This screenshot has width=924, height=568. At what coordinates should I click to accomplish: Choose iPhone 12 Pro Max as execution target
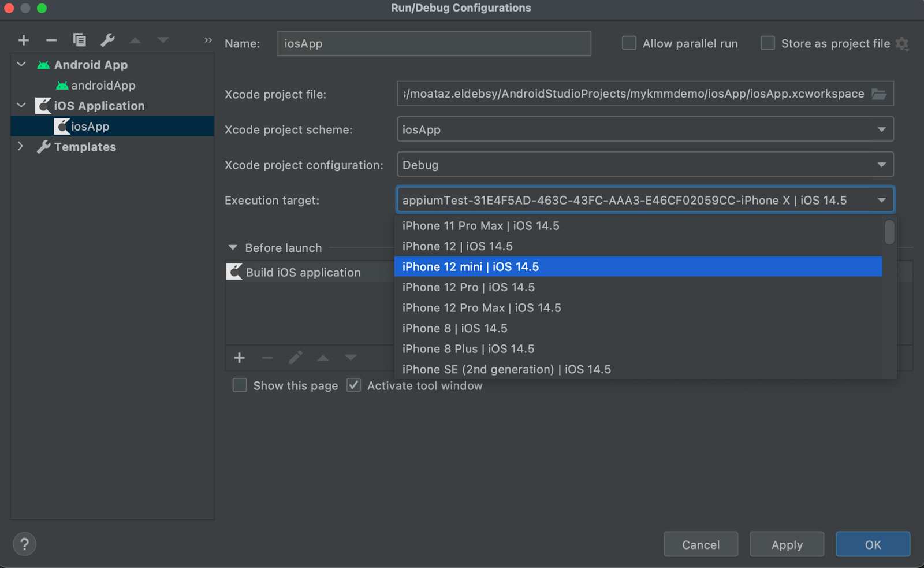(x=482, y=307)
